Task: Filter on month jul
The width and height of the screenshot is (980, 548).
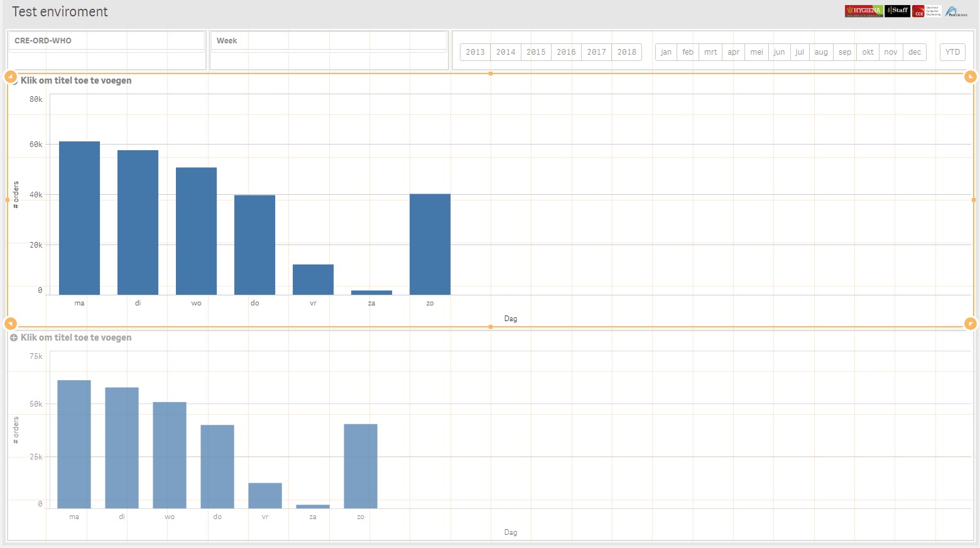Action: [800, 52]
